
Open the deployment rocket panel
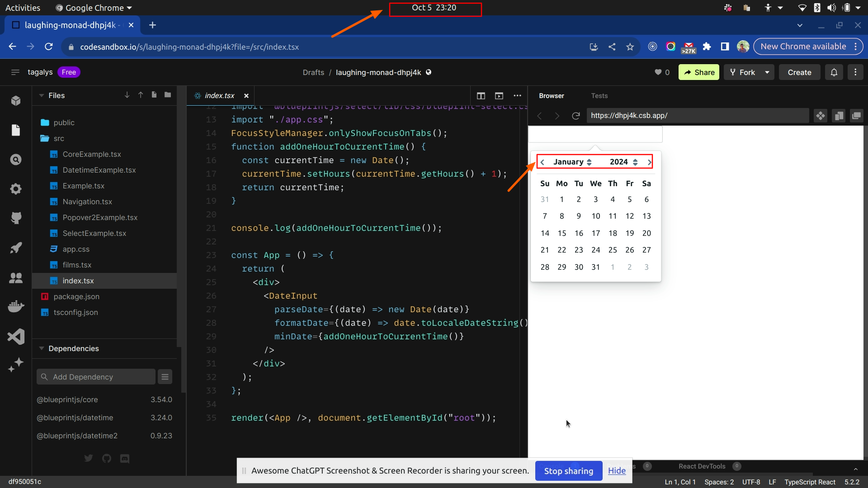point(16,247)
